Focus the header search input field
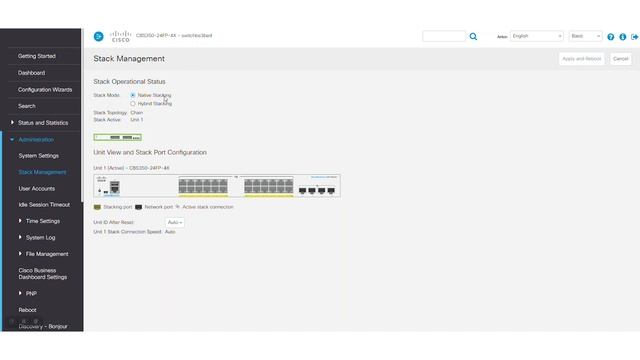640x360 pixels. click(x=444, y=36)
